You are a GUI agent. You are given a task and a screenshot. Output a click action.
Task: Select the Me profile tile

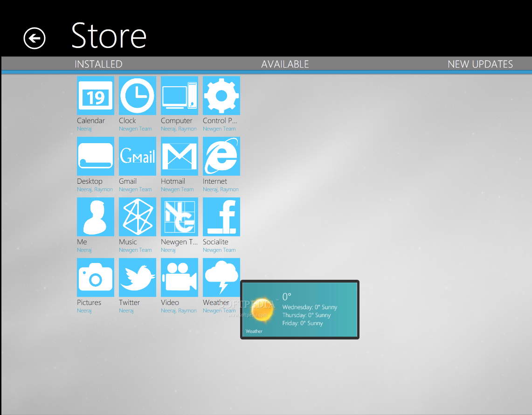(95, 217)
